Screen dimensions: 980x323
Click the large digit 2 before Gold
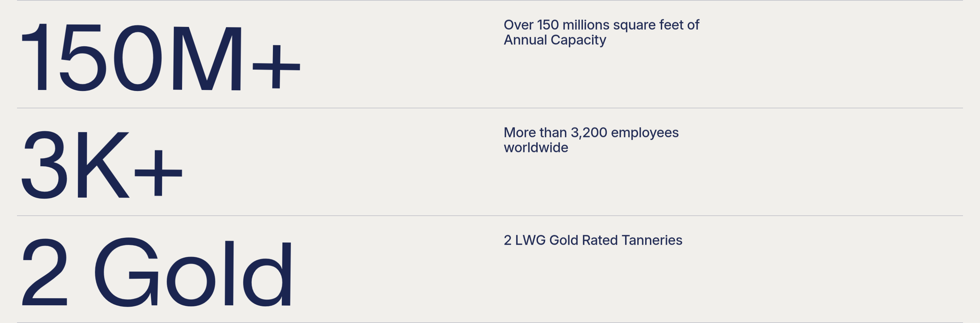click(45, 272)
